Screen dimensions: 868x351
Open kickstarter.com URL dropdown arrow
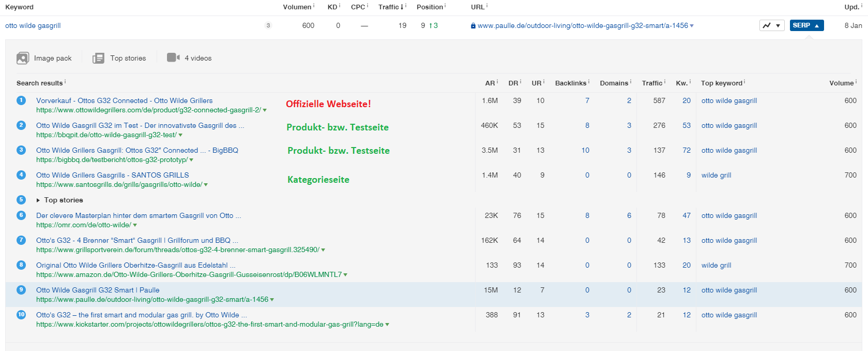click(x=387, y=325)
